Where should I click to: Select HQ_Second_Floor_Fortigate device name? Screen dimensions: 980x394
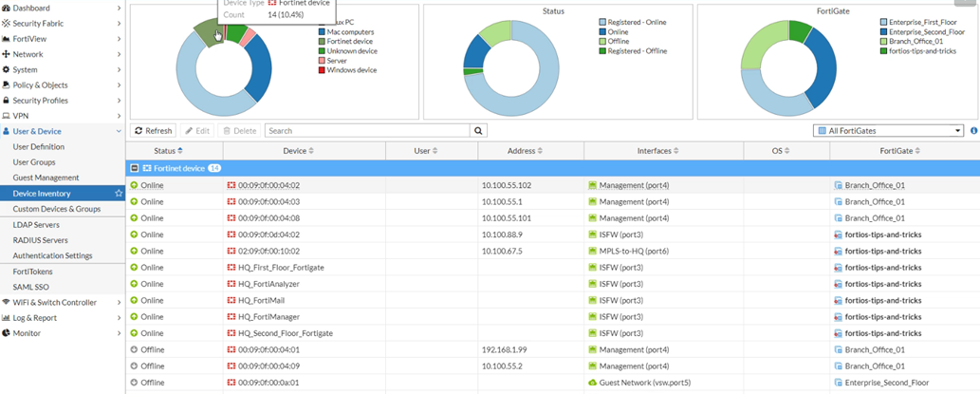[x=285, y=333]
